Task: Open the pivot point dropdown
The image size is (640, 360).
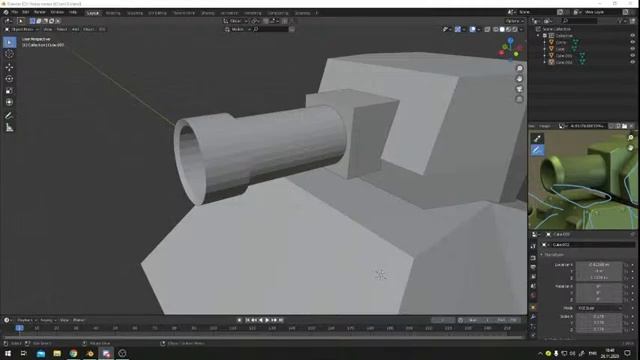Action: coord(256,21)
